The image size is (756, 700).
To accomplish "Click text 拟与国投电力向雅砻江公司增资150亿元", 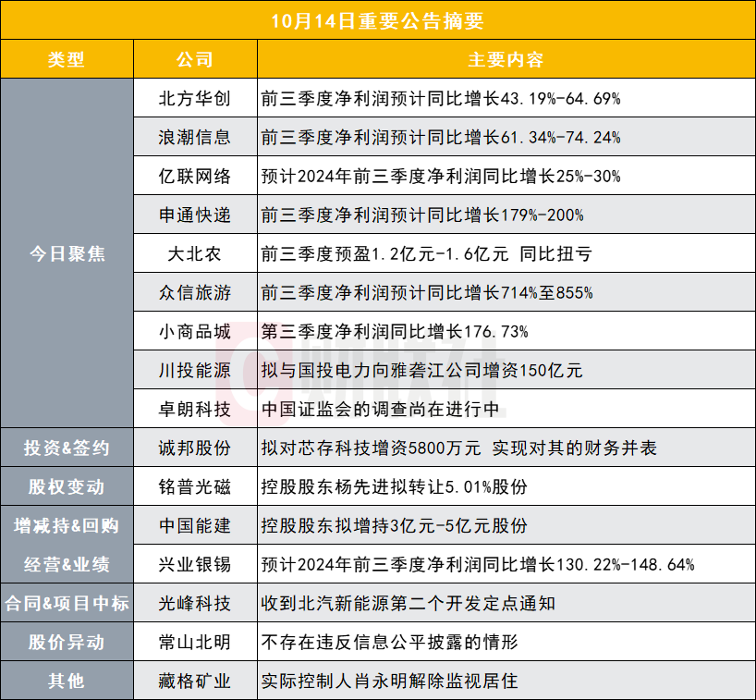I will pos(421,370).
